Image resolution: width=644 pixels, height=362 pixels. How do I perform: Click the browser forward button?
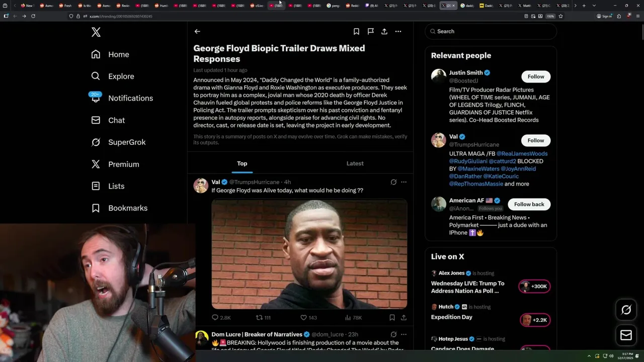(x=24, y=16)
